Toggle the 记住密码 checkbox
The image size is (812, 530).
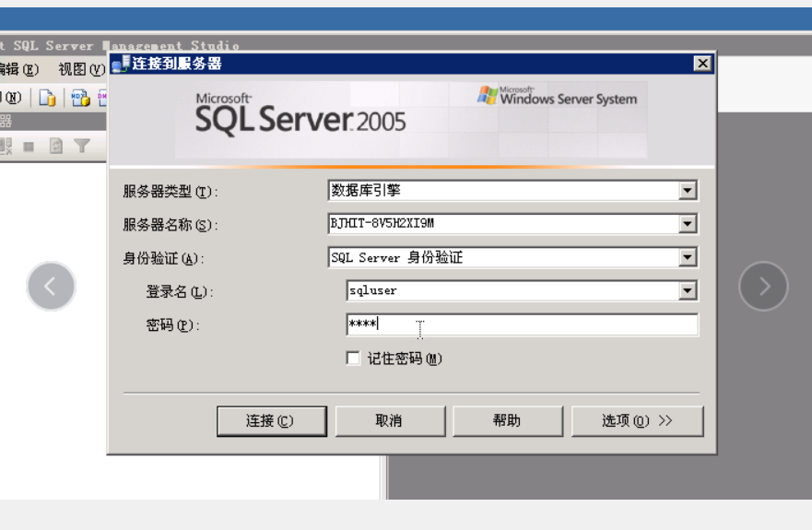[x=353, y=359]
